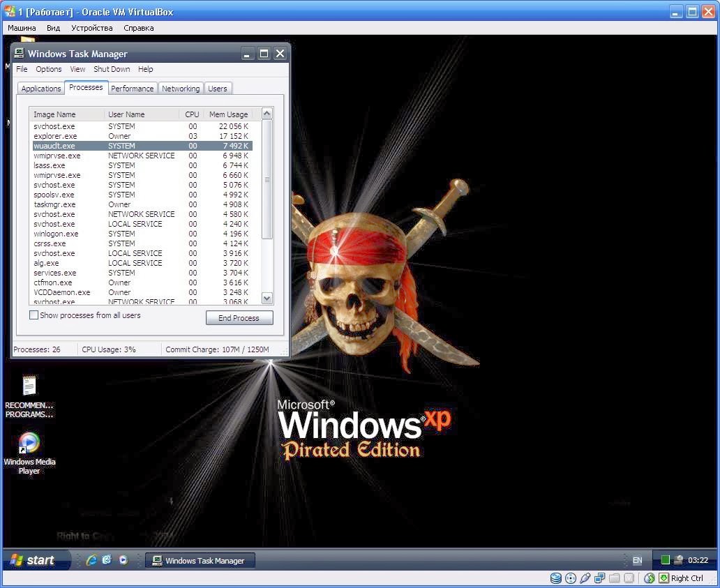The width and height of the screenshot is (720, 588).
Task: Open Task Manager Shut Down menu
Action: [x=112, y=69]
